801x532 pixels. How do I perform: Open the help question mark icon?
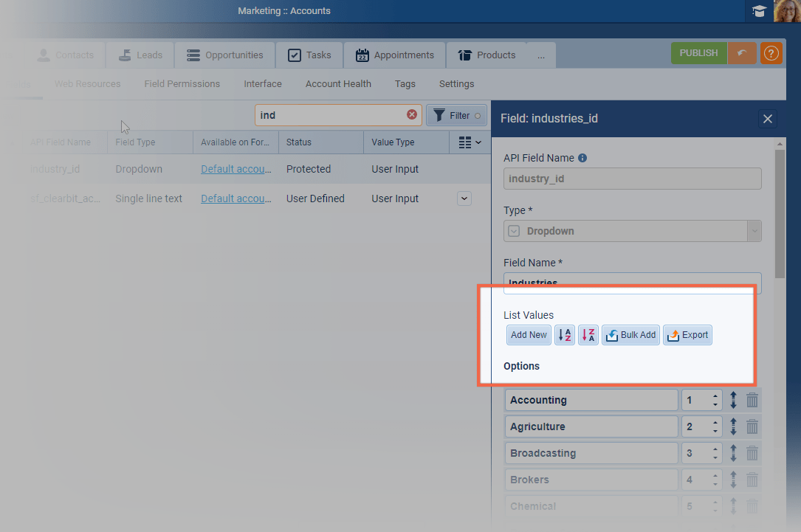771,54
